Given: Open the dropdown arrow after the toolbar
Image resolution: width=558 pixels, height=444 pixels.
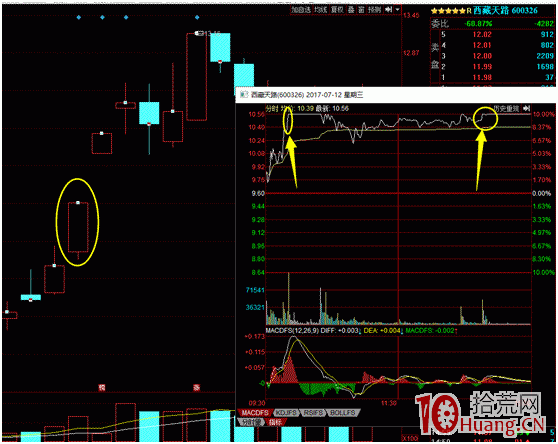Looking at the screenshot, I should [398, 10].
